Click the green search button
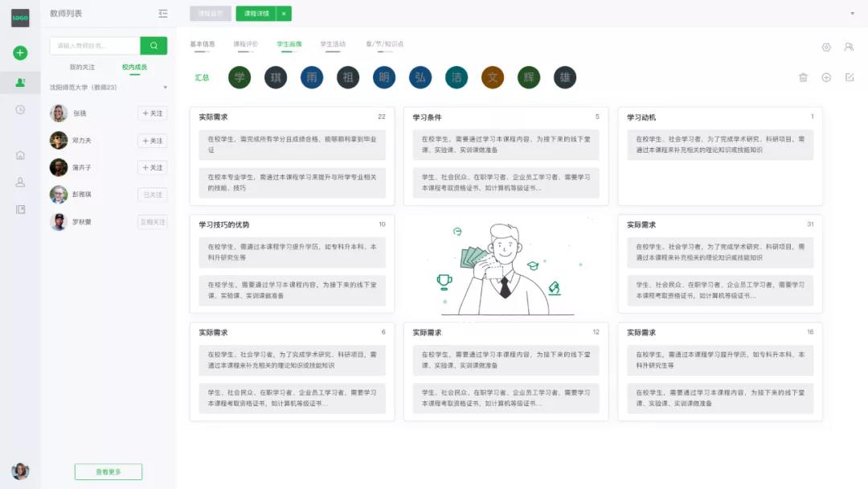The width and height of the screenshot is (868, 489). point(154,46)
